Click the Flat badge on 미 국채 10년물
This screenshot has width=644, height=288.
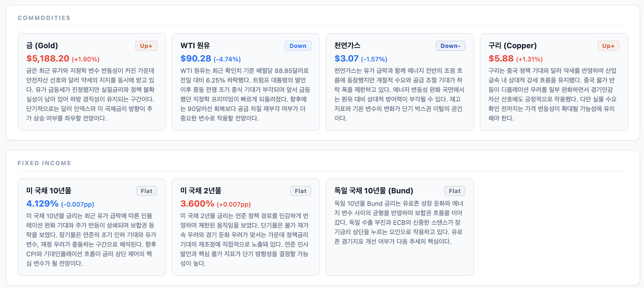click(147, 191)
